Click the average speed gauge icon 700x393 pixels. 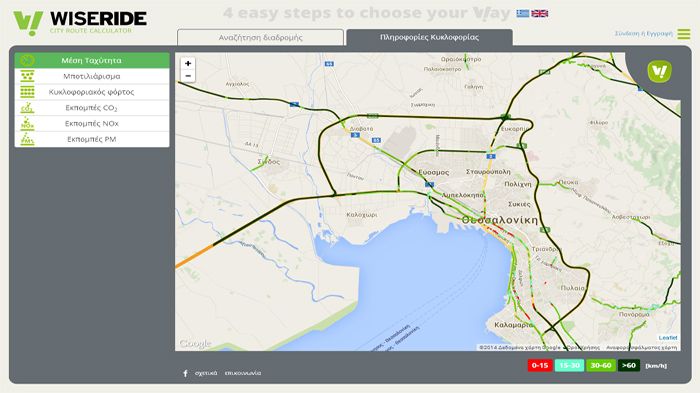pyautogui.click(x=27, y=60)
